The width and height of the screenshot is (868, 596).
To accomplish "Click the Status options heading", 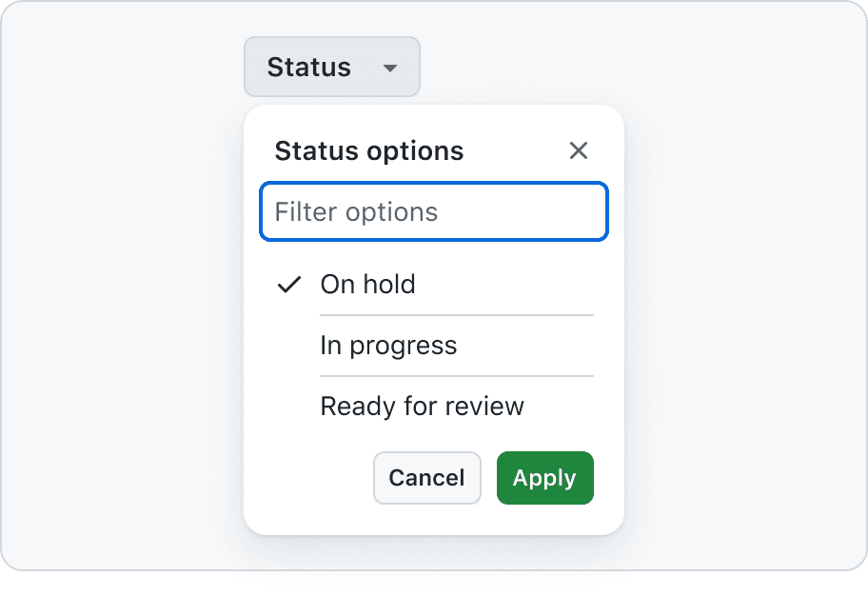I will pos(369,150).
